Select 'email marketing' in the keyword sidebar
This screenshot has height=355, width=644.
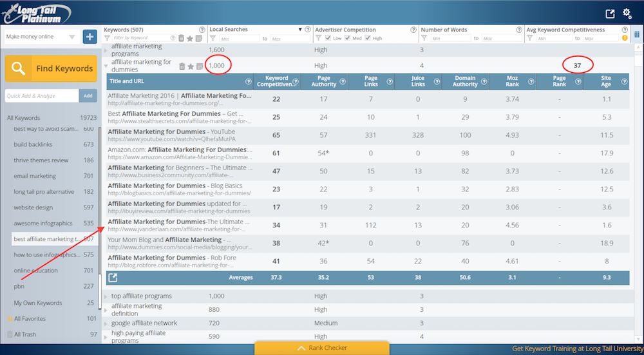35,176
